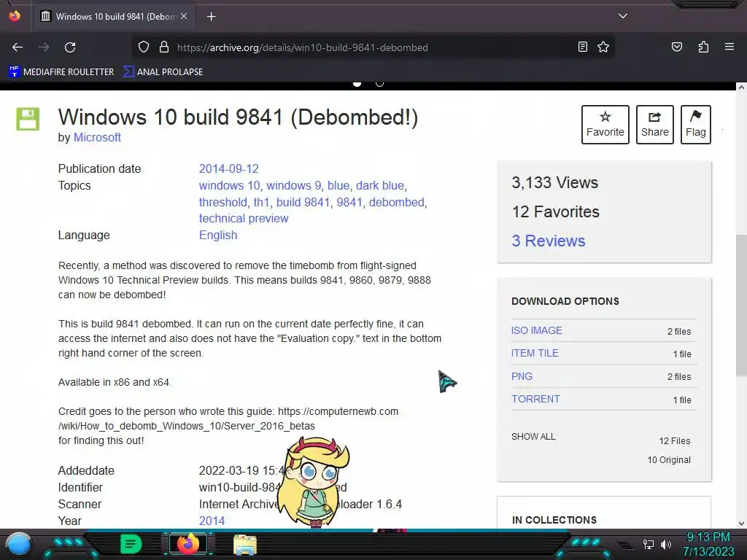Image resolution: width=747 pixels, height=560 pixels.
Task: Select the first carousel dot indicator
Action: coord(357,83)
